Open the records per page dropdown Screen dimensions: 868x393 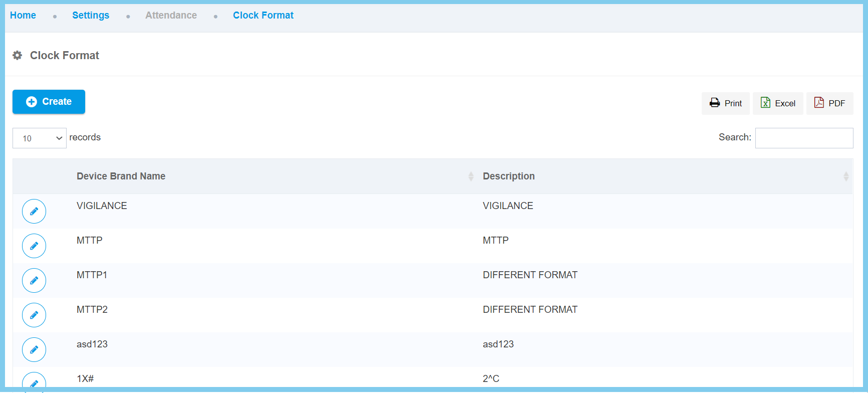click(40, 138)
